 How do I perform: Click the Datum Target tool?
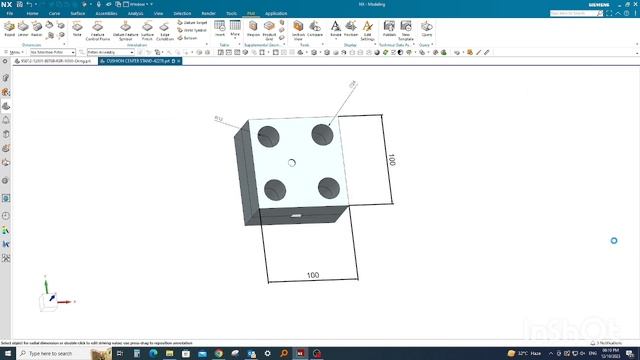[x=192, y=23]
